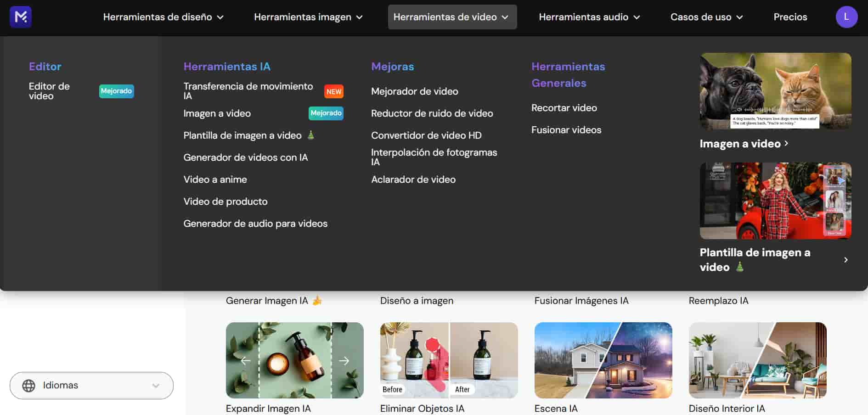The width and height of the screenshot is (868, 415).
Task: Open the Fusionar videos tool
Action: (x=566, y=129)
